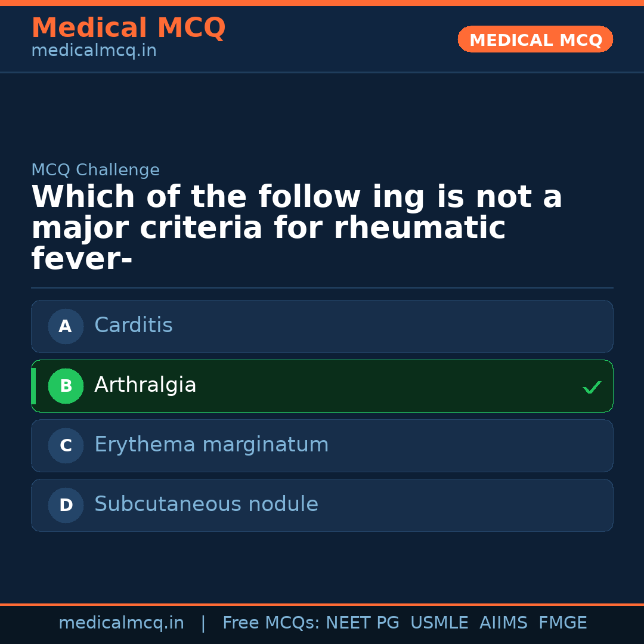Screen dimensions: 644x644
Task: Expand the MCQ Challenge section
Action: pos(95,169)
